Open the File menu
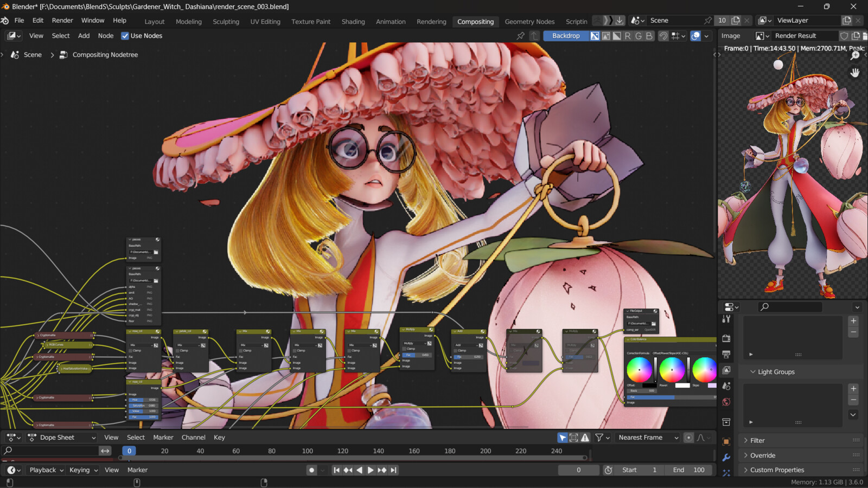This screenshot has height=488, width=868. [x=19, y=21]
